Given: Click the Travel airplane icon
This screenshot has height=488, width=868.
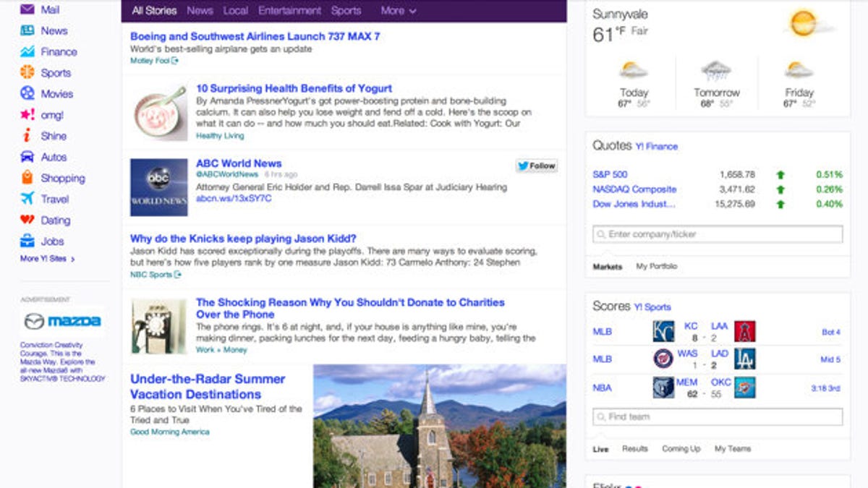Looking at the screenshot, I should pyautogui.click(x=27, y=198).
